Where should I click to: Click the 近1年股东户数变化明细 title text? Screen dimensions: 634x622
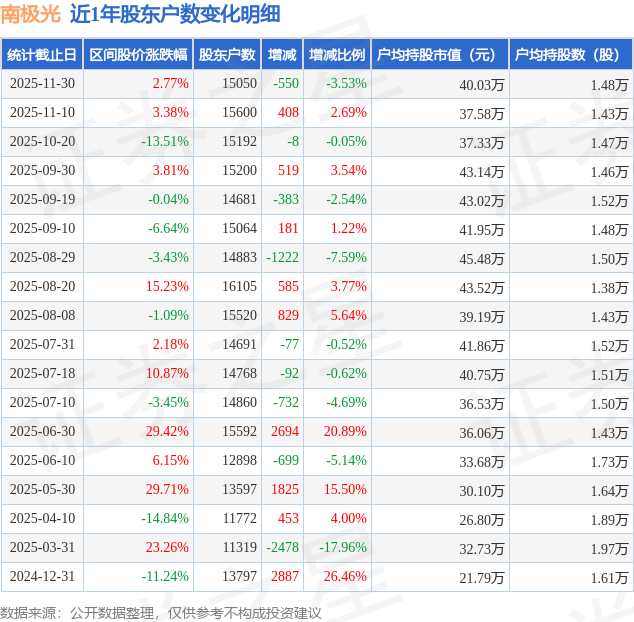(175, 14)
